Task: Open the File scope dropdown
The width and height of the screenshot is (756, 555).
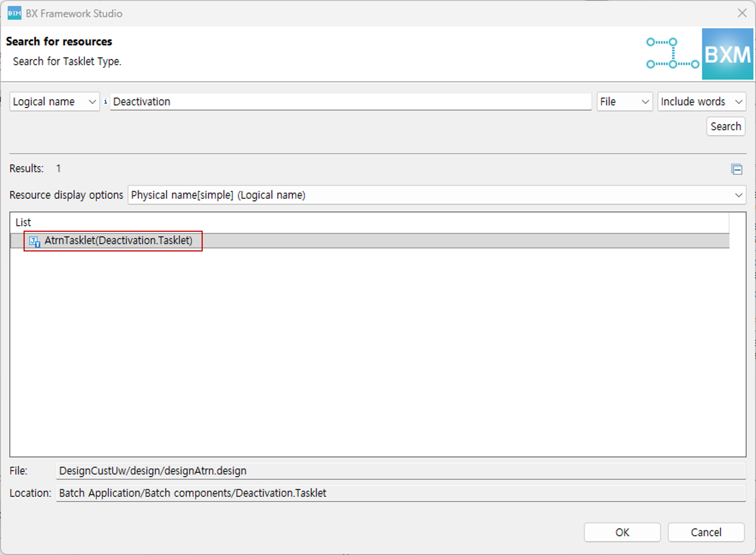Action: tap(624, 102)
